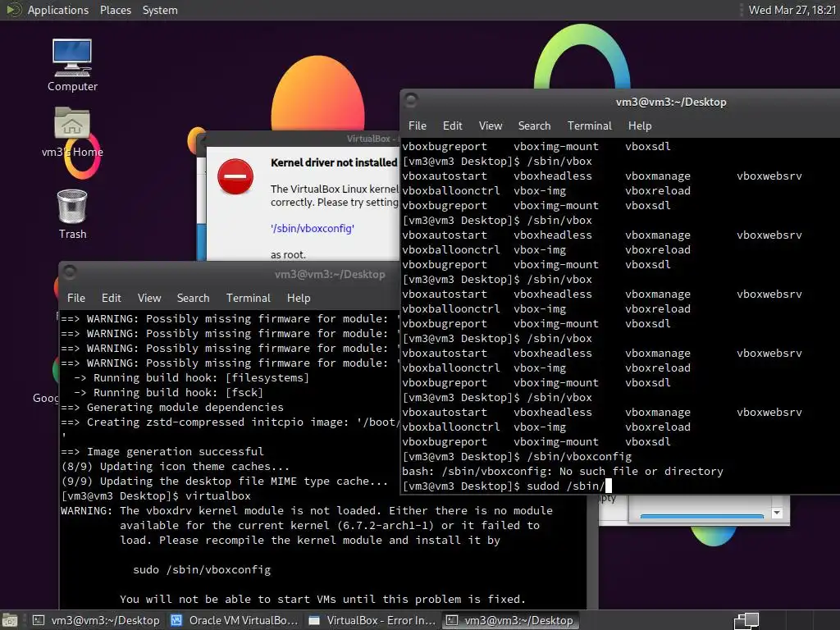
Task: Open Search menu in the lower-left terminal
Action: [x=193, y=298]
